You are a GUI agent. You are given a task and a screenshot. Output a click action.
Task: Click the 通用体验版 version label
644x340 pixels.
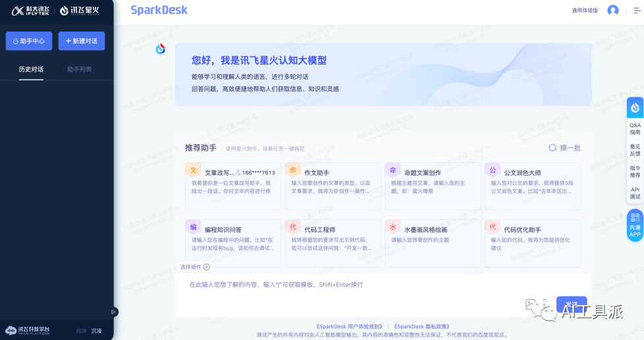coord(585,11)
